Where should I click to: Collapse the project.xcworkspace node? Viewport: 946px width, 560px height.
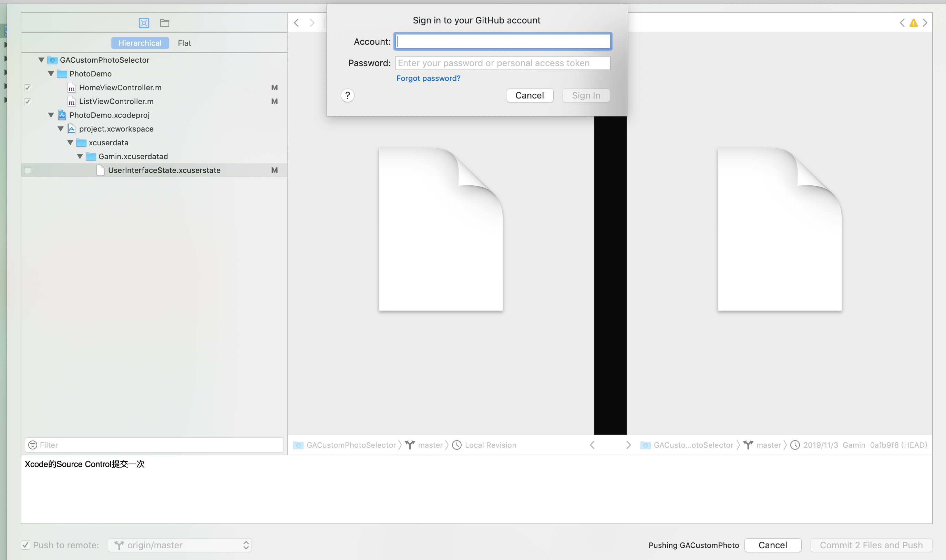[60, 129]
